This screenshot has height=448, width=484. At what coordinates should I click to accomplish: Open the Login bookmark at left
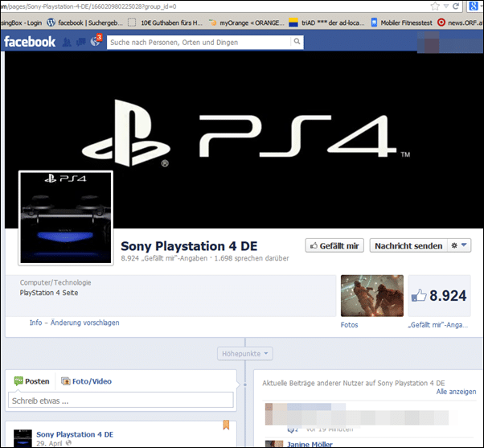click(21, 23)
